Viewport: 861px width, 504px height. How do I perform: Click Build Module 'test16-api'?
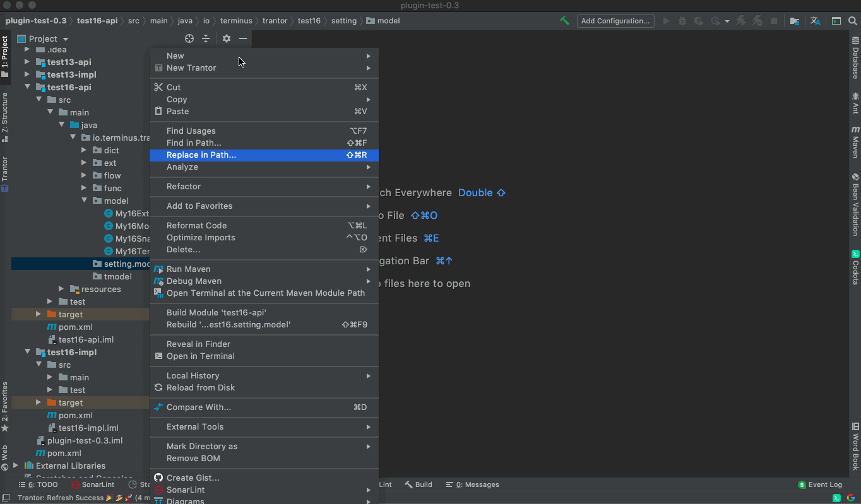coord(264,313)
